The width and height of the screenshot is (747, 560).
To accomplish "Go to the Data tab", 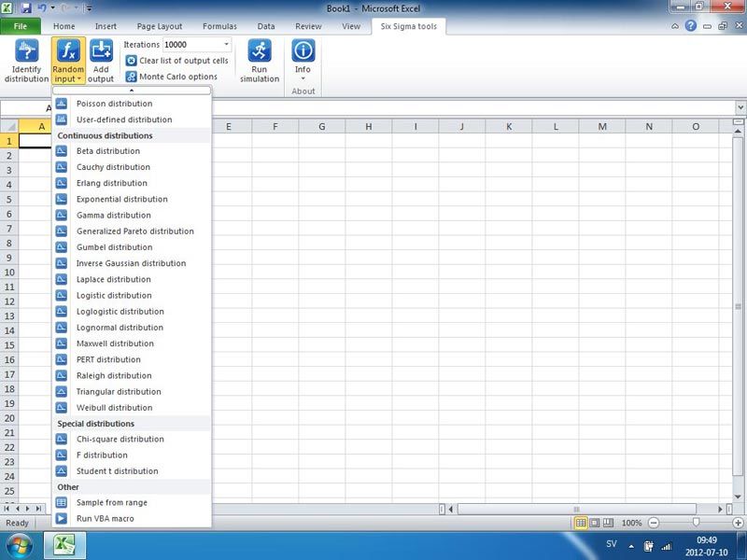I will pos(266,26).
